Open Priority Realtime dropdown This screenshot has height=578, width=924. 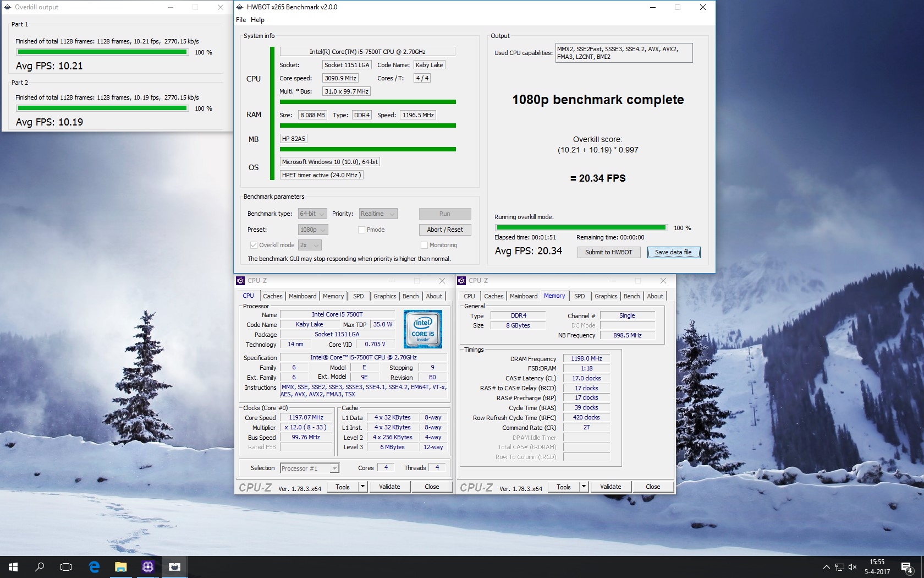point(378,214)
